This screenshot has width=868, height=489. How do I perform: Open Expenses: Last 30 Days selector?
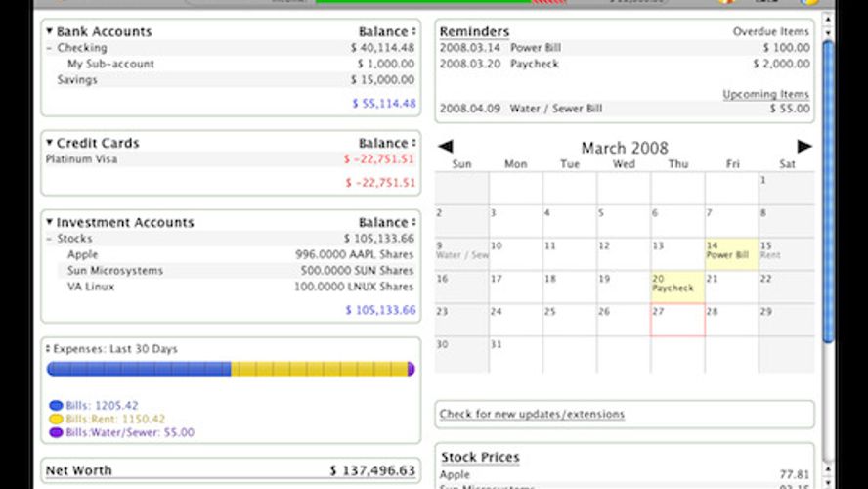48,349
